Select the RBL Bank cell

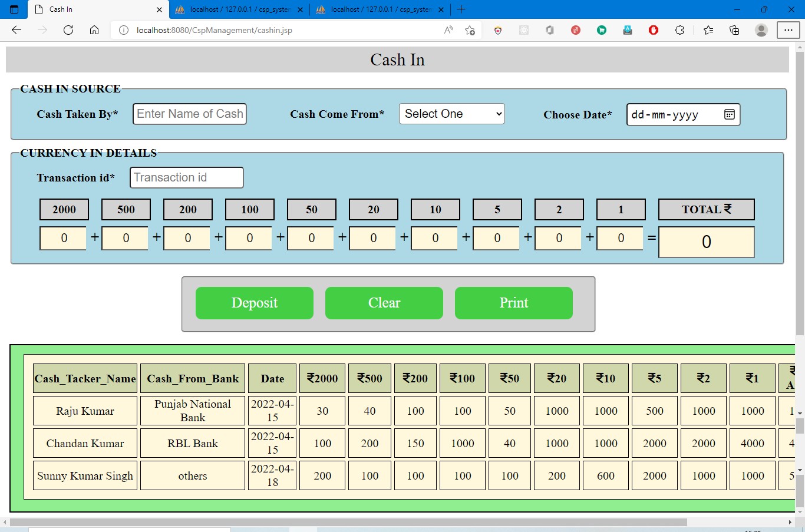coord(193,443)
